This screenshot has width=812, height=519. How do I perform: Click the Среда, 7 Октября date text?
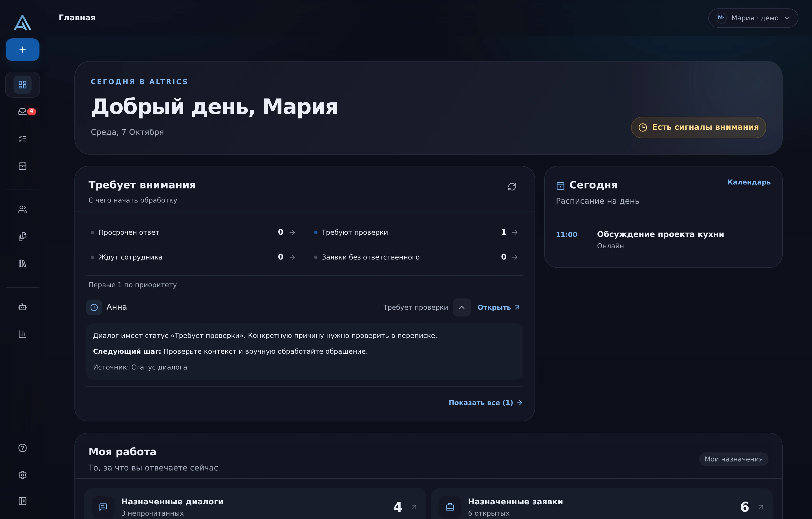coord(127,132)
